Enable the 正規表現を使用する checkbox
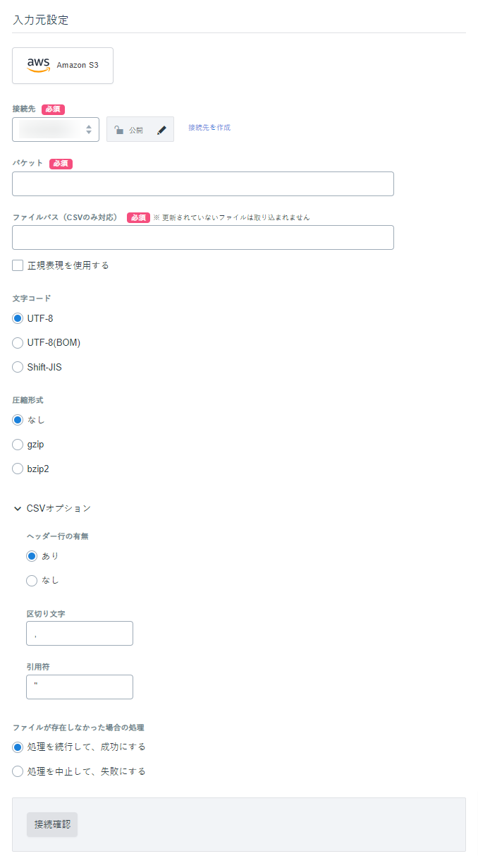Screen dimensions: 478x868 (x=18, y=265)
